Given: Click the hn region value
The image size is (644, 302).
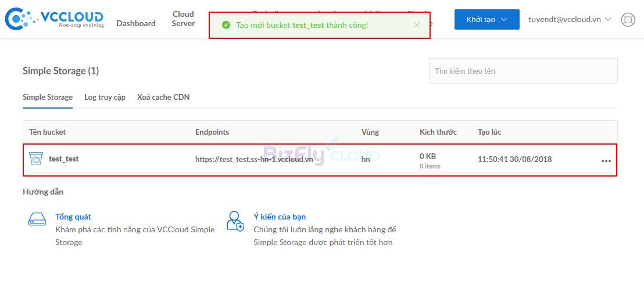Looking at the screenshot, I should tap(366, 160).
